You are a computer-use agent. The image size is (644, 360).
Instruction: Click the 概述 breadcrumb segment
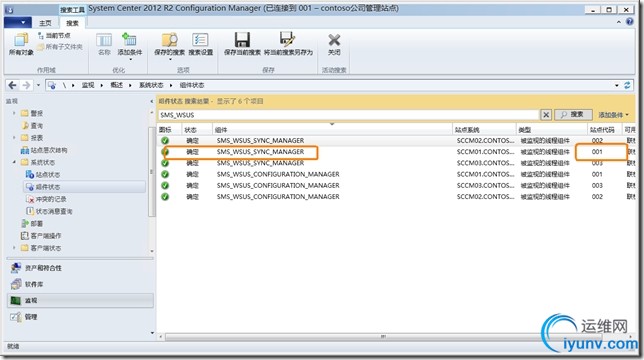tap(116, 85)
